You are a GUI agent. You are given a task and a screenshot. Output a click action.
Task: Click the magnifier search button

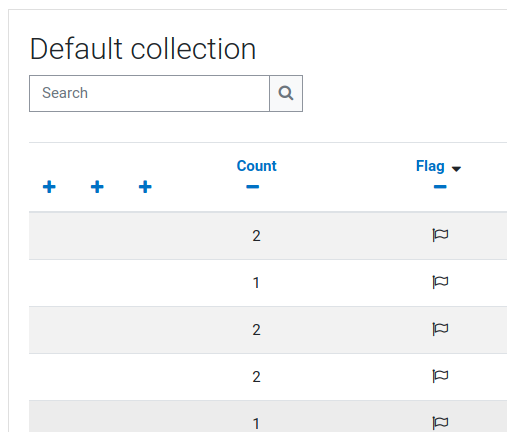pyautogui.click(x=286, y=93)
